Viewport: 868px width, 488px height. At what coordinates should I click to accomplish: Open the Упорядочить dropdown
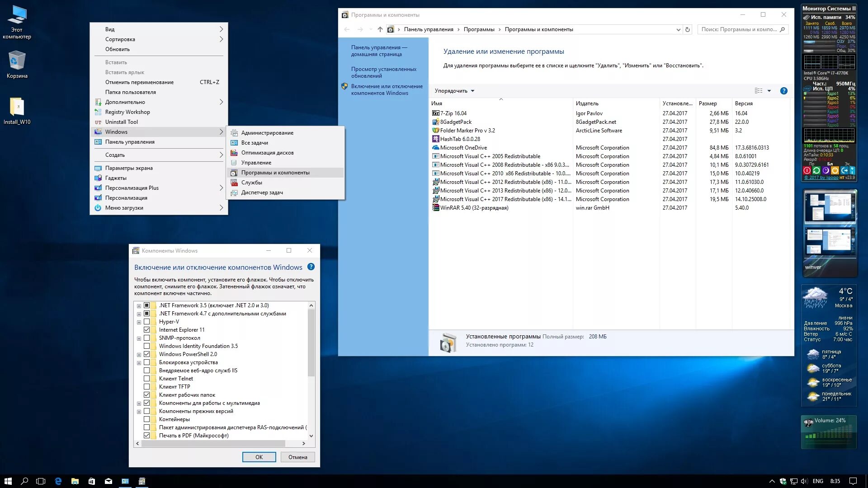pos(454,91)
